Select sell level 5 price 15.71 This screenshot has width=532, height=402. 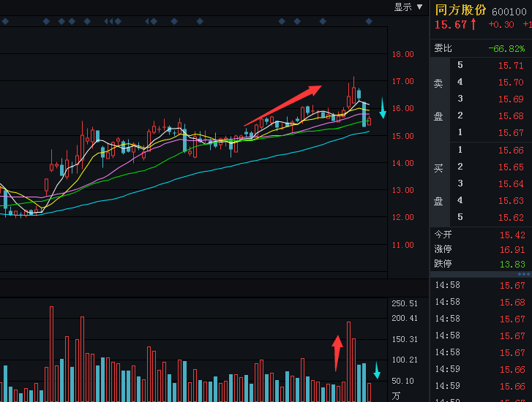click(x=511, y=65)
